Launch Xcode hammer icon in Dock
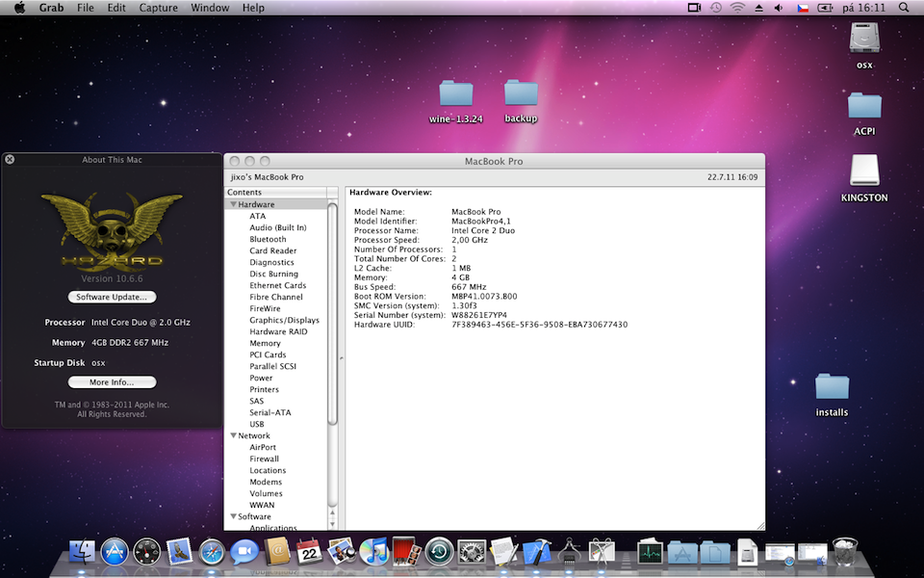Screen dimensions: 924x578 pos(536,552)
